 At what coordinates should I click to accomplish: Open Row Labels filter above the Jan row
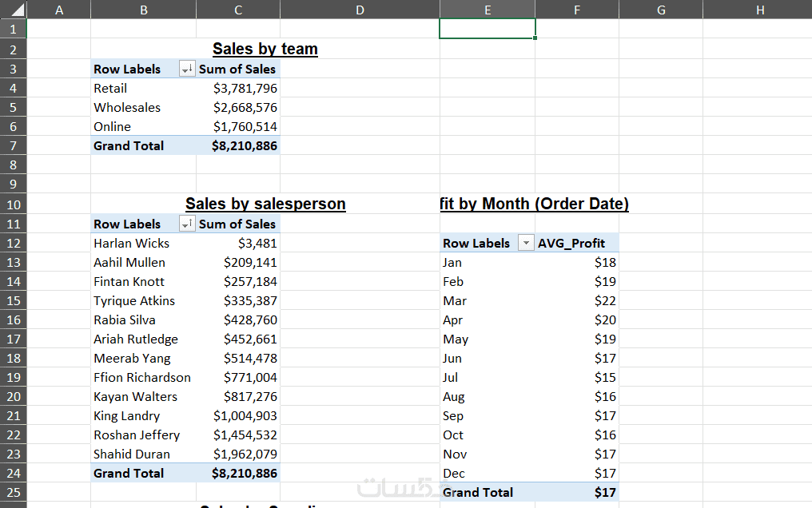click(x=526, y=244)
